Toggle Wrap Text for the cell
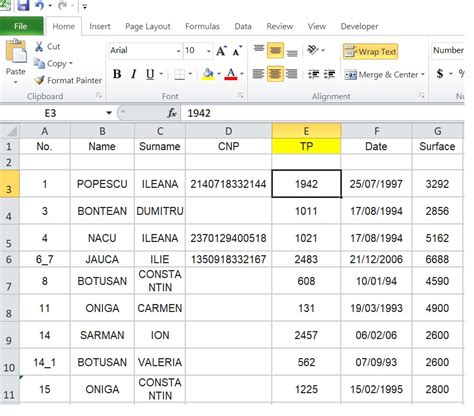This screenshot has height=416, width=474. [x=370, y=52]
